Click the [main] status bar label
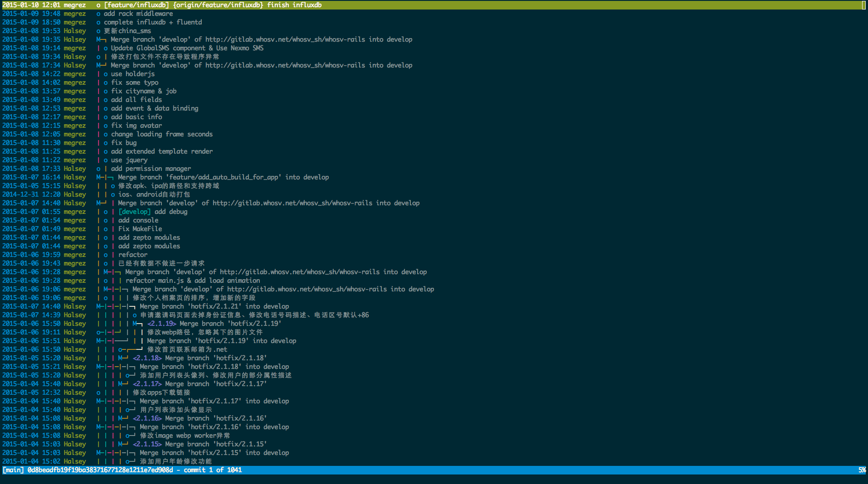The height and width of the screenshot is (484, 868). pos(13,470)
